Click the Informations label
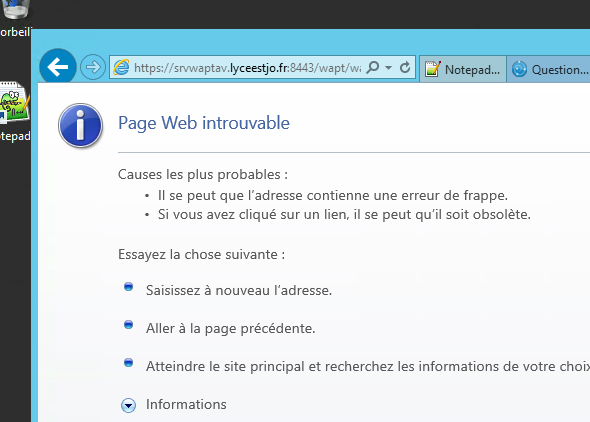The height and width of the screenshot is (422, 590). tap(186, 405)
